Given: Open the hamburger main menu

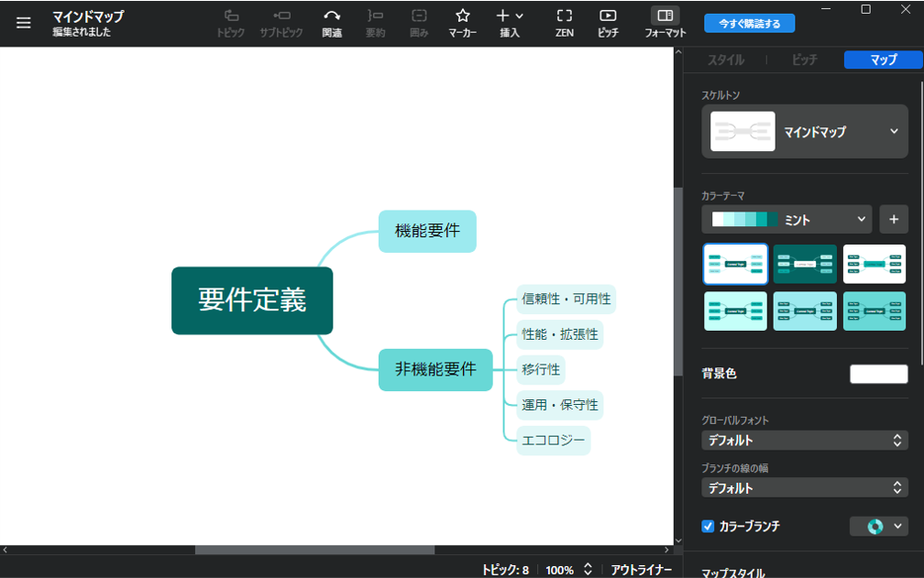Looking at the screenshot, I should point(24,23).
